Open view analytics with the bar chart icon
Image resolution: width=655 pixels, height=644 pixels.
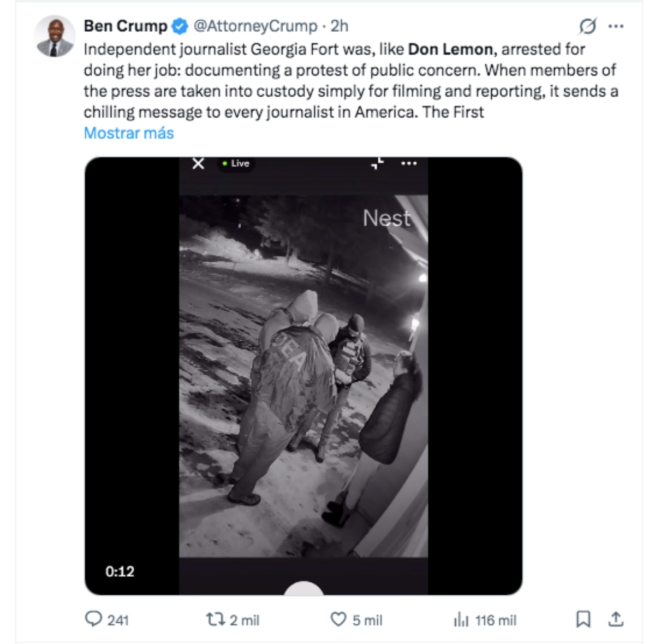pos(462,620)
